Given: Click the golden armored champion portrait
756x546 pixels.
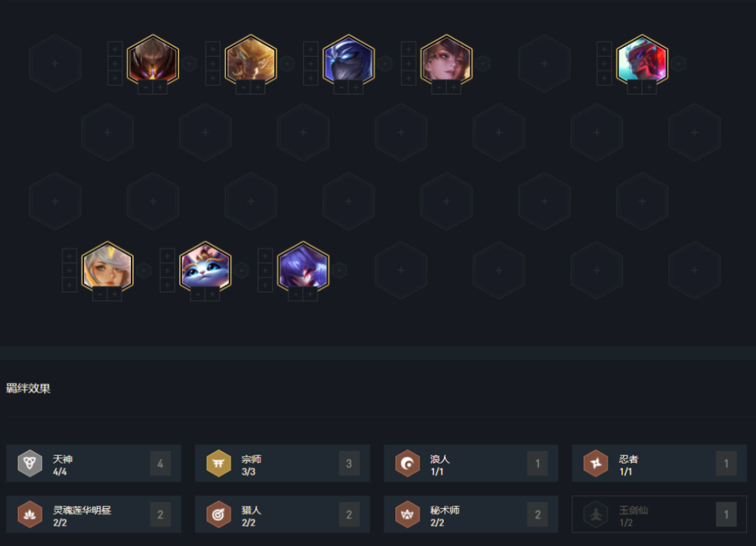Looking at the screenshot, I should [251, 60].
